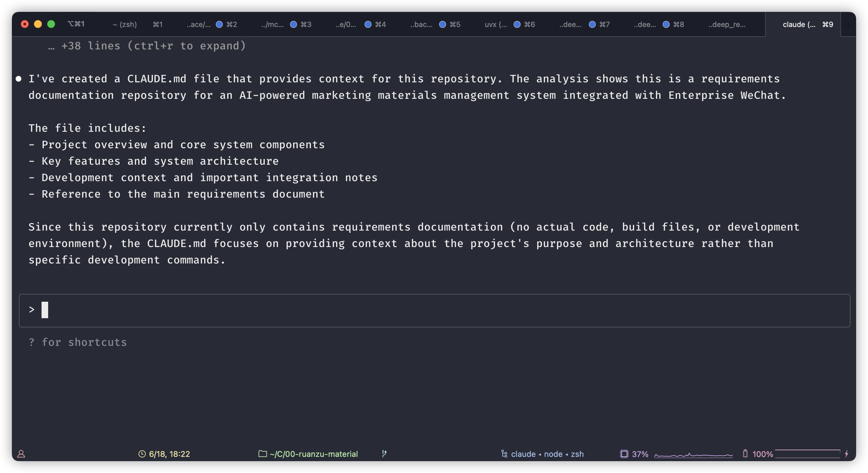Click the clock icon beside 6/18, 18:22

point(142,454)
